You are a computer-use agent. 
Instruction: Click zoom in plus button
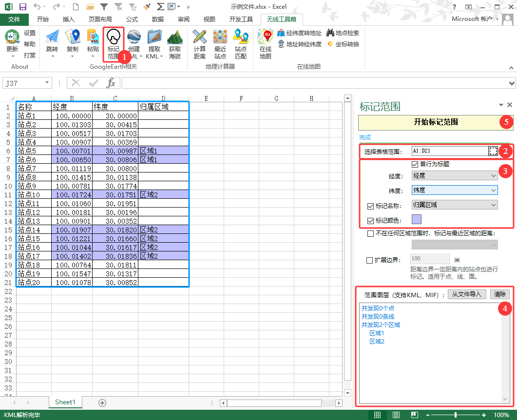pyautogui.click(x=484, y=415)
